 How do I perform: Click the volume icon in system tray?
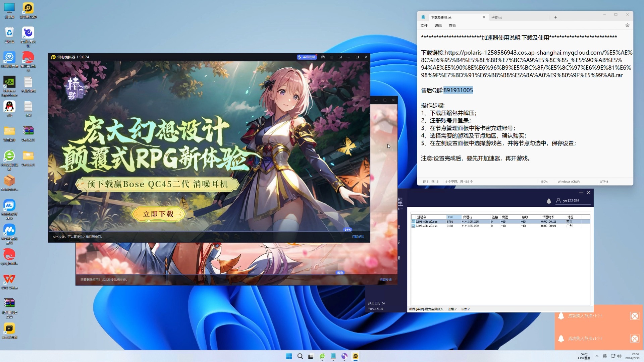click(619, 356)
